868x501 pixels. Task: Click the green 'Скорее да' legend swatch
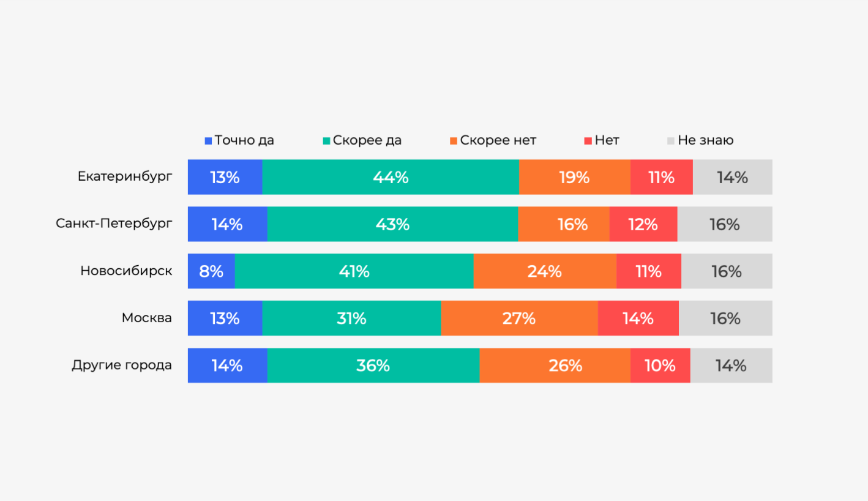(327, 141)
